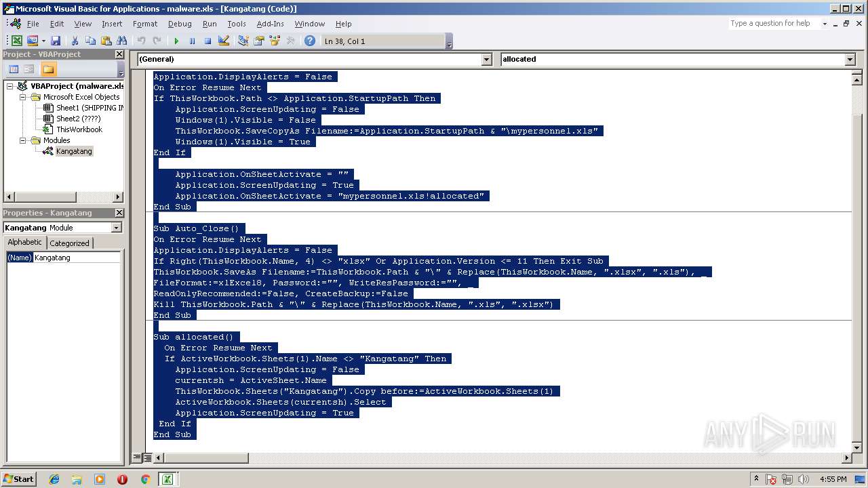868x488 pixels.
Task: Open the Run menu
Action: (x=210, y=24)
